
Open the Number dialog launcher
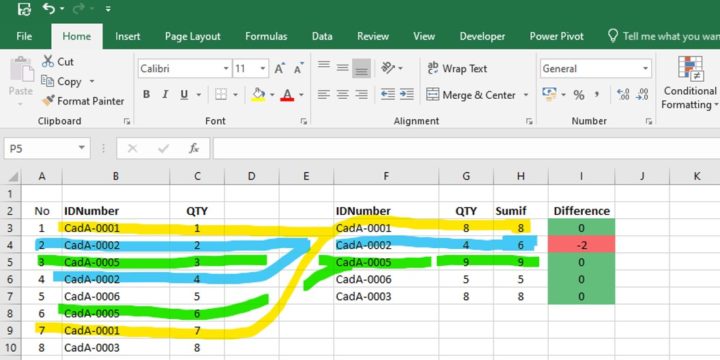(649, 121)
